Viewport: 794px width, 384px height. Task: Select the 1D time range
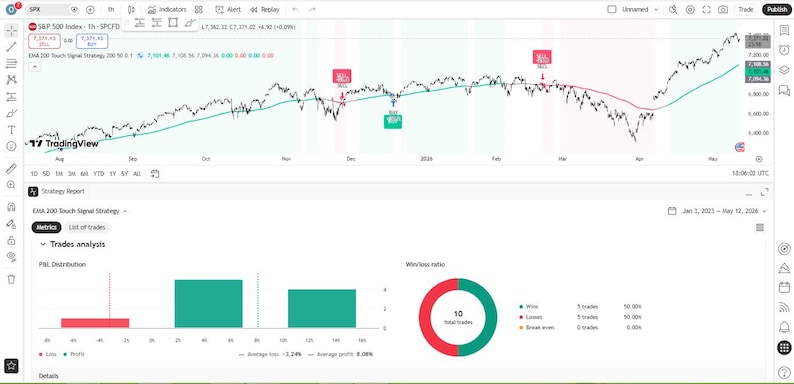coord(34,174)
